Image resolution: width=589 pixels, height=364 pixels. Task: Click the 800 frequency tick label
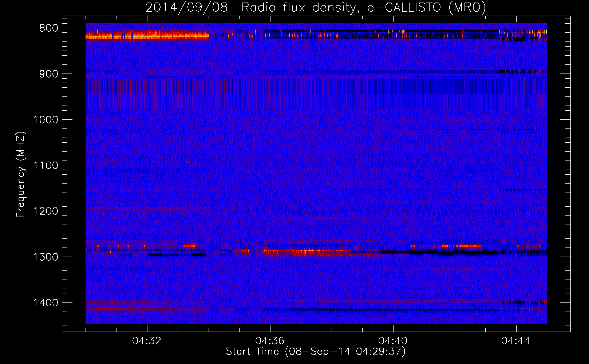[48, 28]
